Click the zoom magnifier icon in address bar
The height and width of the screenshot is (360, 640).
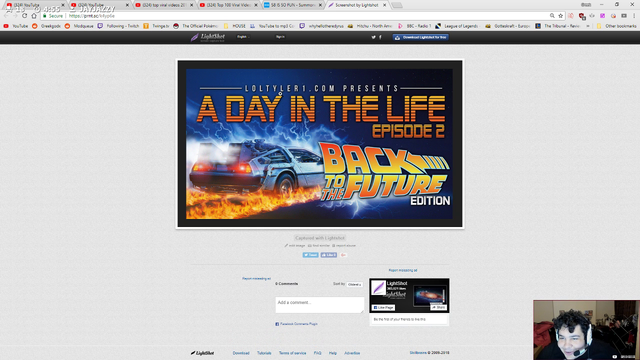point(552,16)
